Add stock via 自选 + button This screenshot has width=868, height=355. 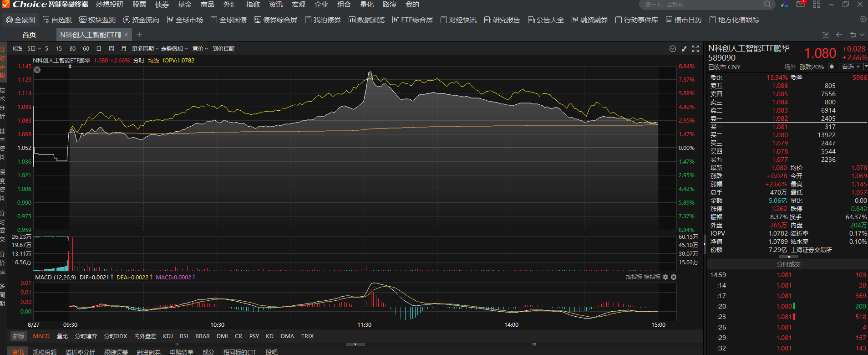[851, 67]
